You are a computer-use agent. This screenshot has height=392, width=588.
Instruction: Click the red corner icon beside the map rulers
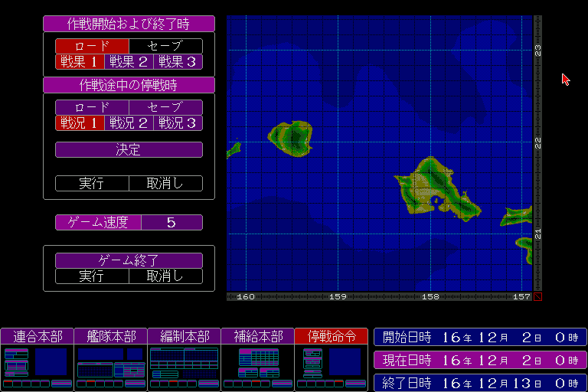click(x=537, y=297)
